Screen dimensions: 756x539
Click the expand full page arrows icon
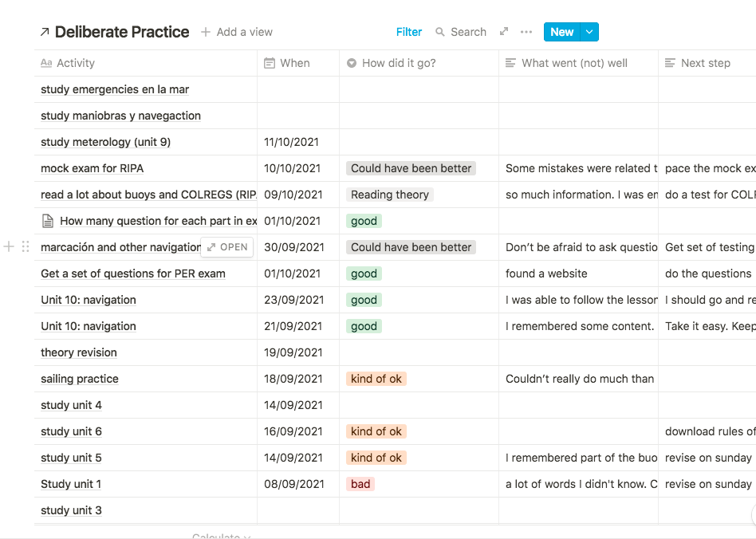point(504,32)
